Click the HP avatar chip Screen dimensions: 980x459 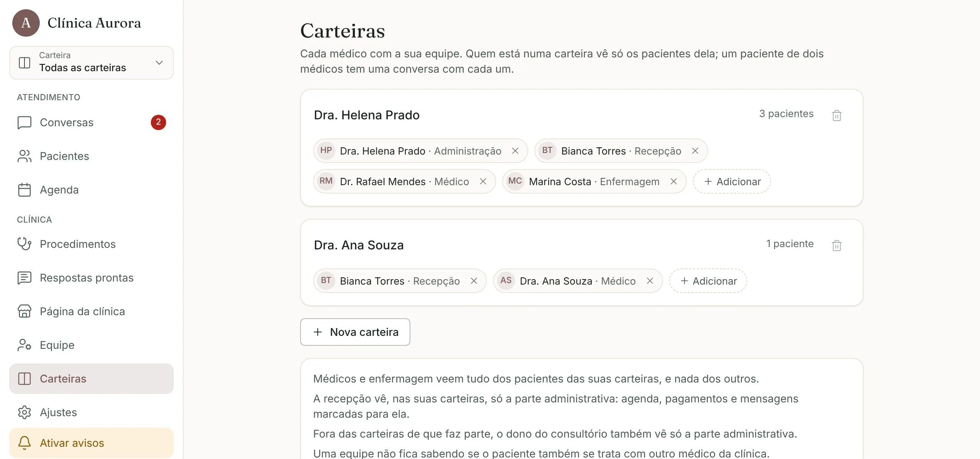326,150
